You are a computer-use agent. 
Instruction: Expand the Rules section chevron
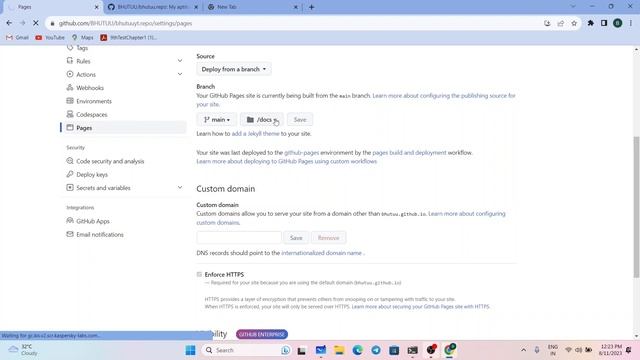(180, 61)
